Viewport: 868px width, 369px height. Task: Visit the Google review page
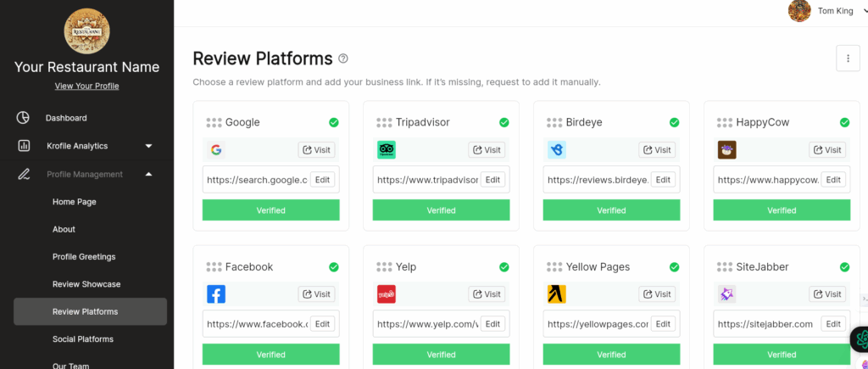(x=317, y=149)
